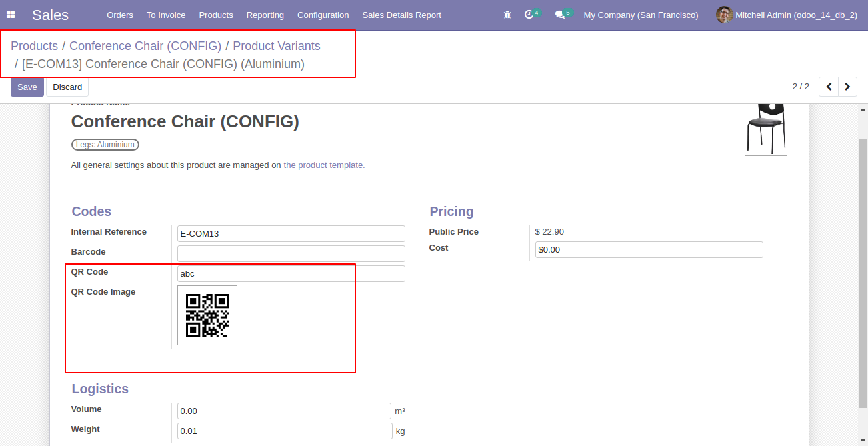Open the debug bug icon menu

[507, 15]
